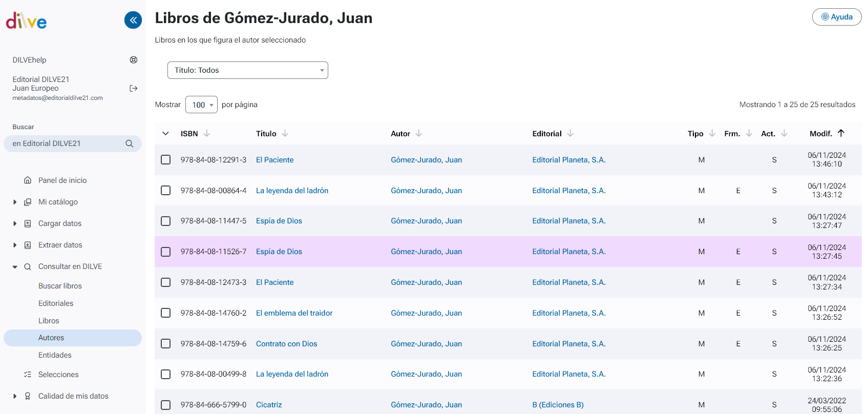Viewport: 868px width, 414px height.
Task: Click date 24/03/2022 09:55:06
Action: (827, 405)
